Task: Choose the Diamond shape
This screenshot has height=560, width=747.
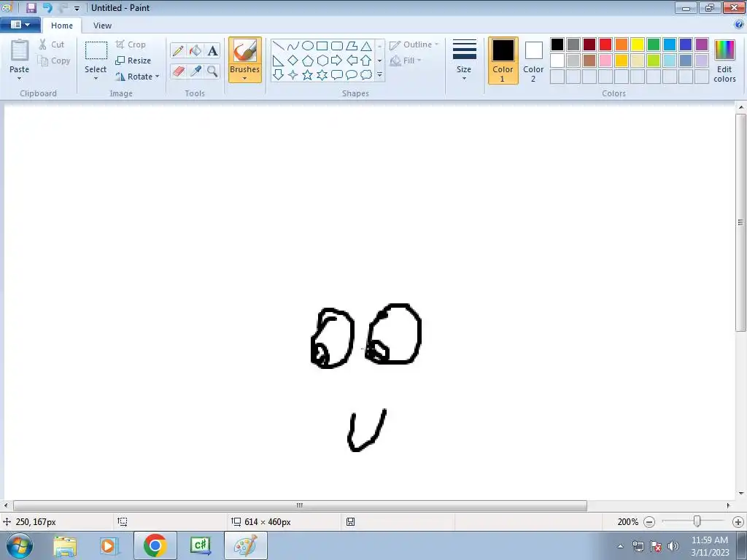Action: click(x=293, y=61)
